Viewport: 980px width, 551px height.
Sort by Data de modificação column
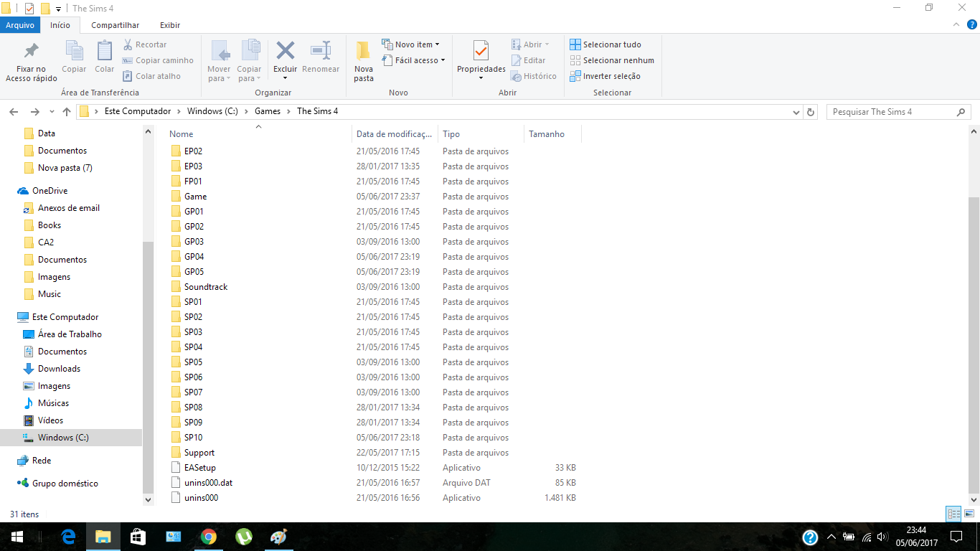395,134
